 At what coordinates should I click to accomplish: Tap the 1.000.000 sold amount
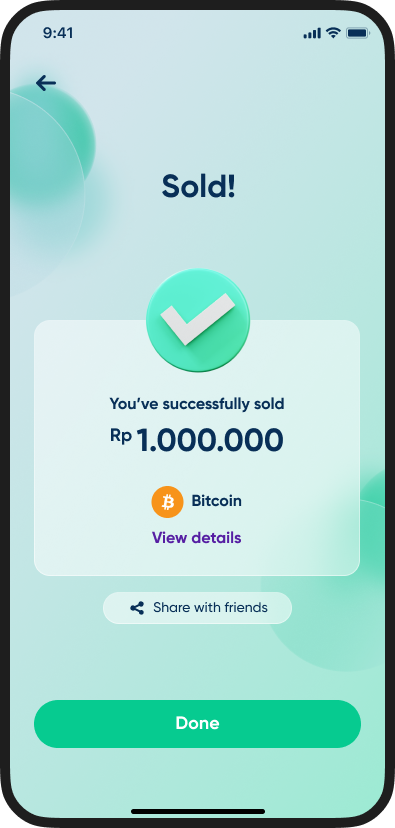tap(210, 441)
